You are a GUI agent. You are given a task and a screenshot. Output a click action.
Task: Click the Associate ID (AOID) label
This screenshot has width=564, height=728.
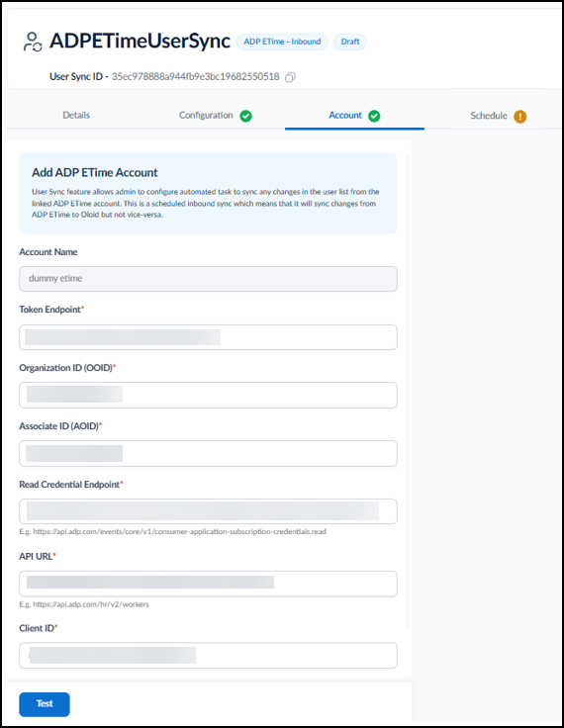coord(59,426)
